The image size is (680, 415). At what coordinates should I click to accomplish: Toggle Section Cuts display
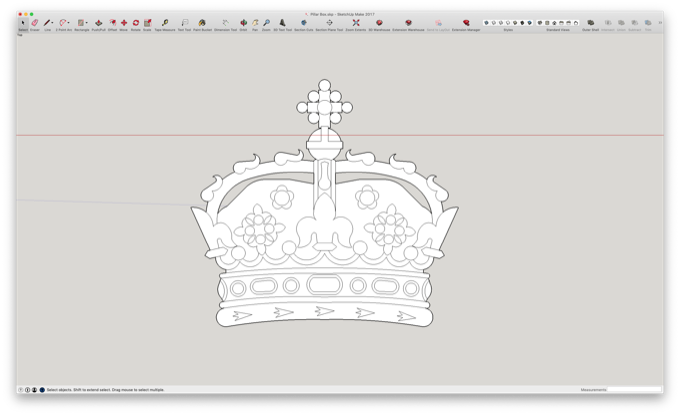pyautogui.click(x=304, y=23)
